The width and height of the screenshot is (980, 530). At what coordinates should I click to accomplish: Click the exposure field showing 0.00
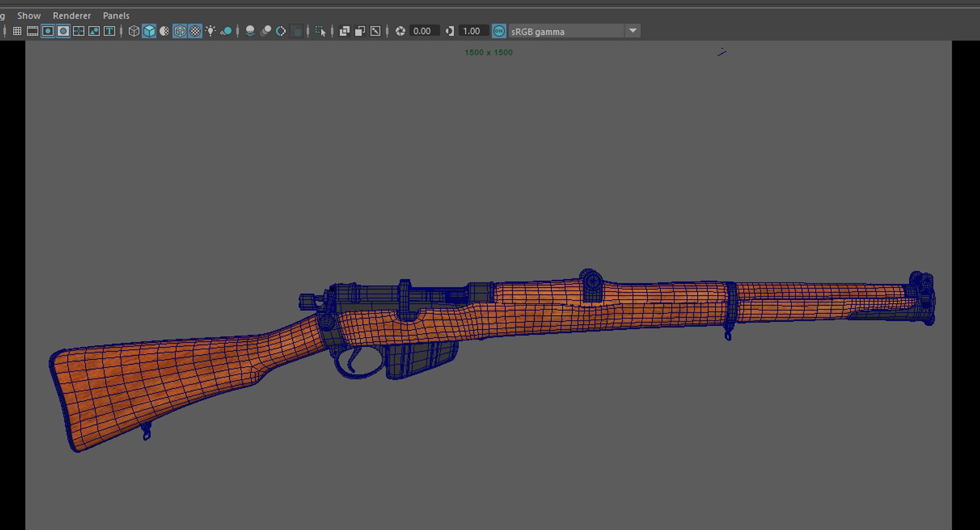click(424, 31)
